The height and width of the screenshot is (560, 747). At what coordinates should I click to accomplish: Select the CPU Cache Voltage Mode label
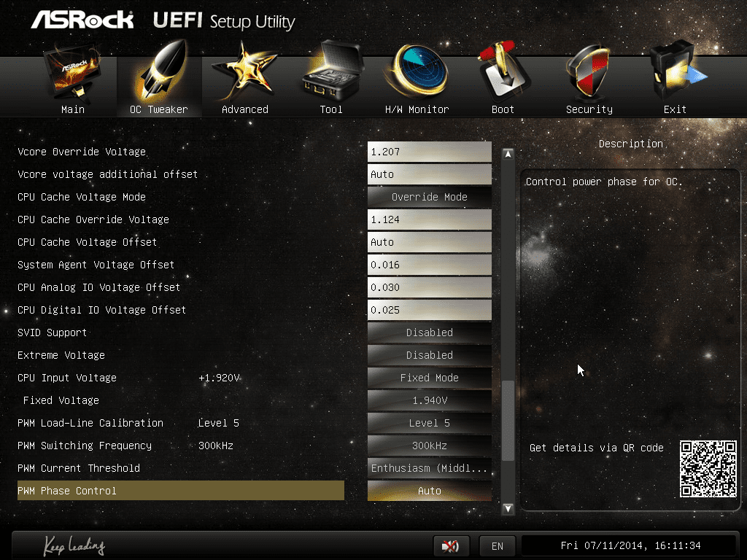coord(82,197)
